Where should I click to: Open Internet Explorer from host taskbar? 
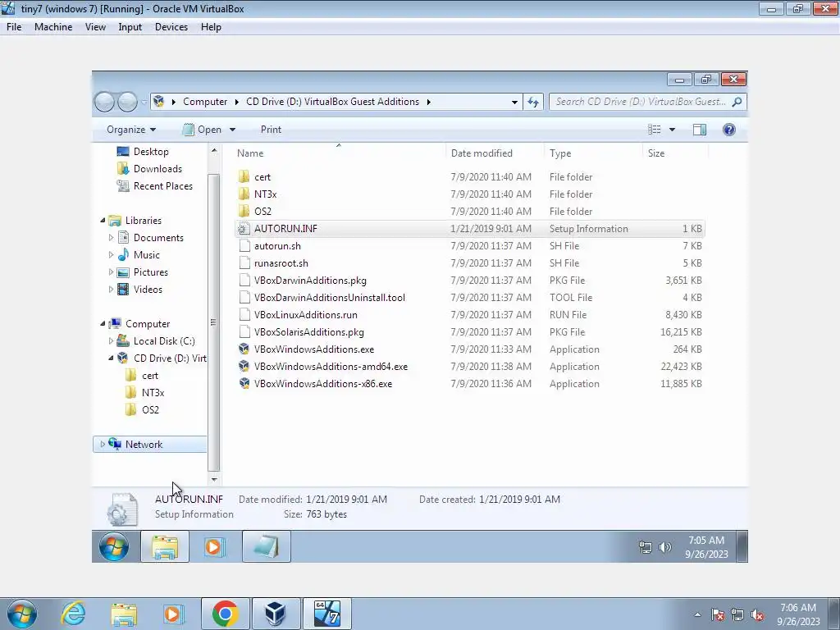point(73,614)
